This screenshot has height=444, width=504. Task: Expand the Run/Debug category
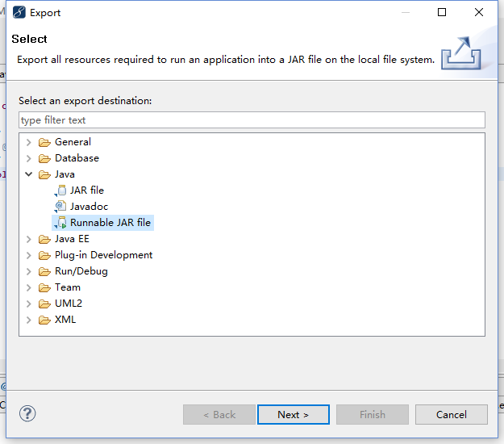(29, 271)
